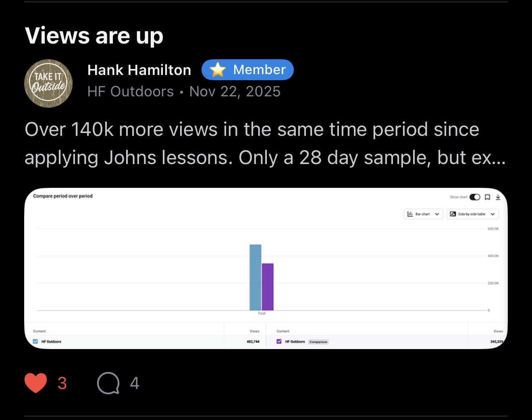Click the side-by-side table icon
The height and width of the screenshot is (420, 532).
tap(453, 214)
